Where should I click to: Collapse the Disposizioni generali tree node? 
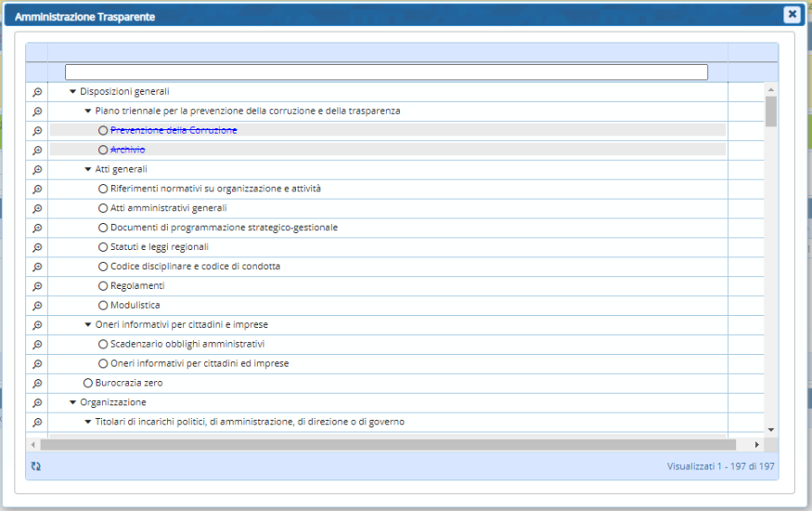[73, 92]
